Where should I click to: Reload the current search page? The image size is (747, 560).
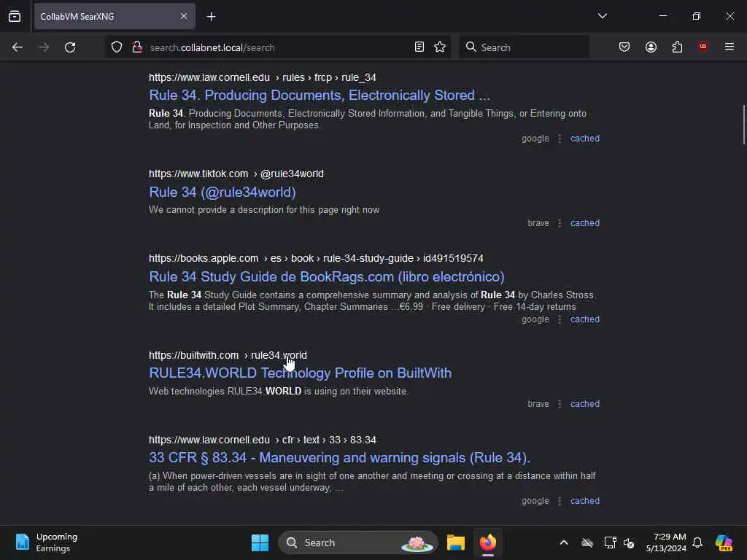(x=70, y=47)
